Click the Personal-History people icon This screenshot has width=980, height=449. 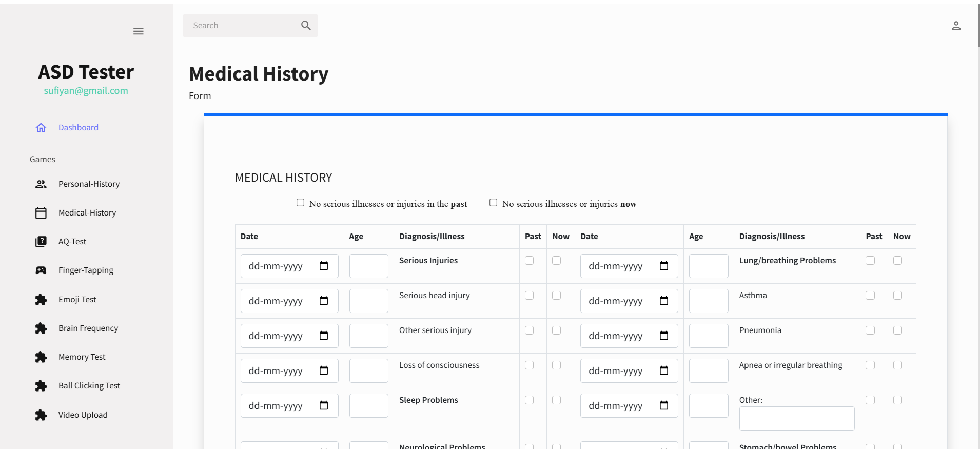tap(41, 184)
